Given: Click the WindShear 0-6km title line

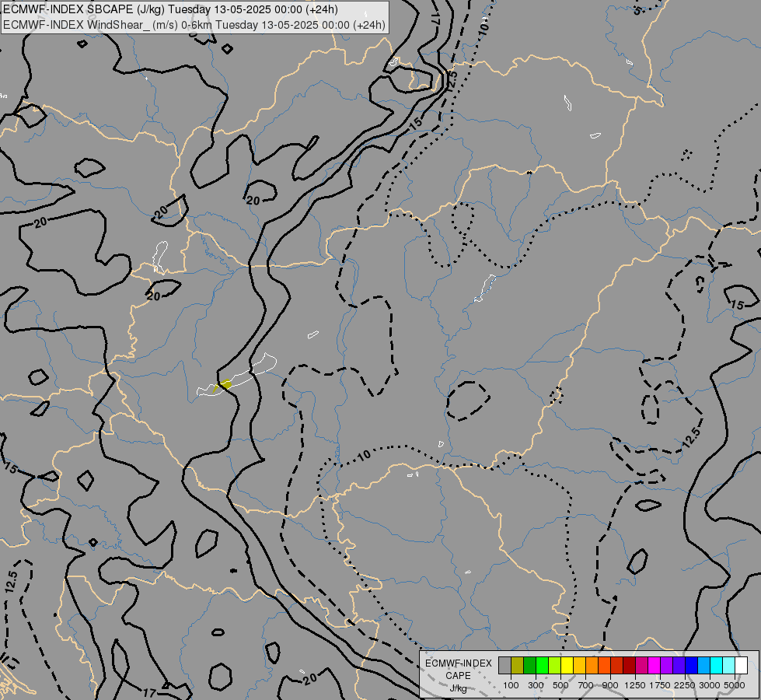Looking at the screenshot, I should coord(194,25).
